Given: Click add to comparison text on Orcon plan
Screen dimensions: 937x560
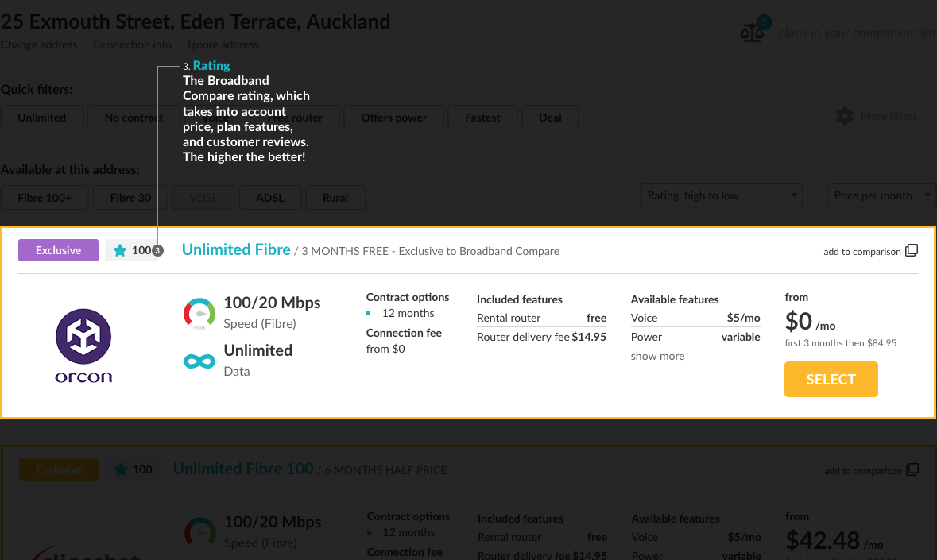Looking at the screenshot, I should tap(861, 251).
